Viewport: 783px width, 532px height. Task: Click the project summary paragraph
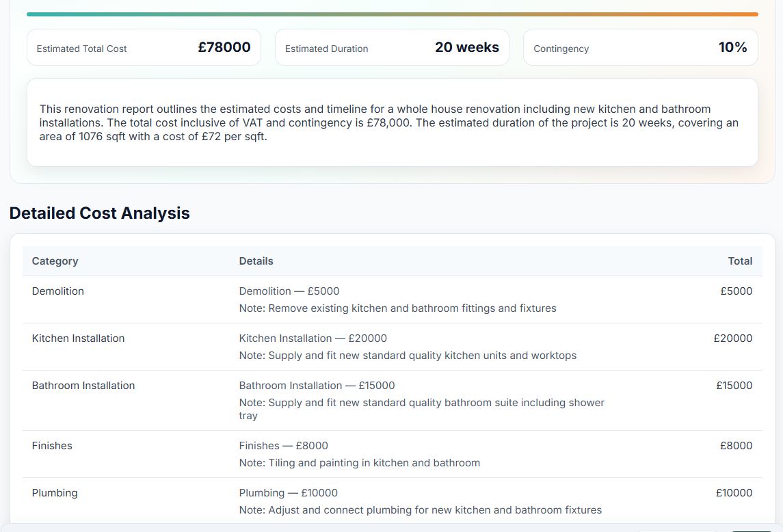[x=390, y=122]
